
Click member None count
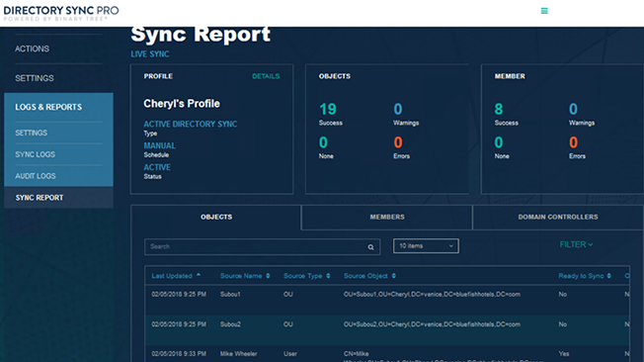[x=499, y=142]
